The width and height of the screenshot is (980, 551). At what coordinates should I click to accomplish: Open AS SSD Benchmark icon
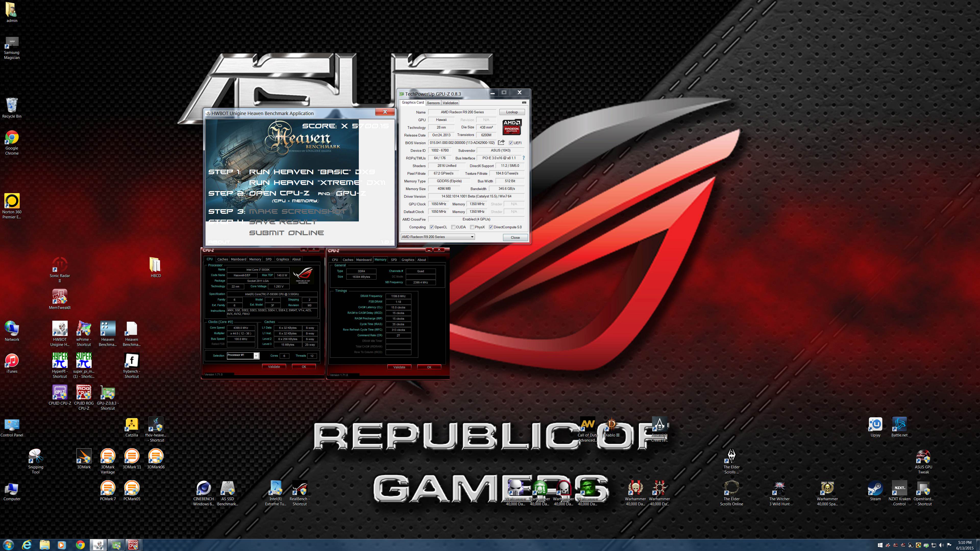[227, 493]
